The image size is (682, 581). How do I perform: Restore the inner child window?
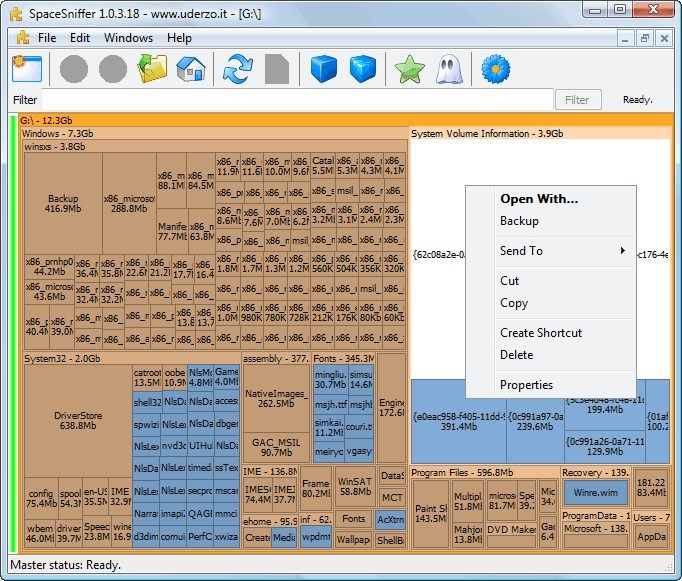coord(645,39)
